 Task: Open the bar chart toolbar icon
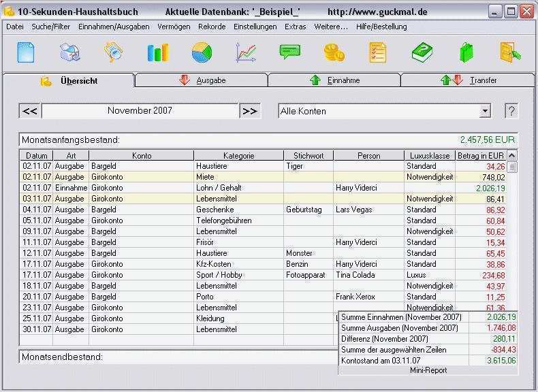point(158,52)
